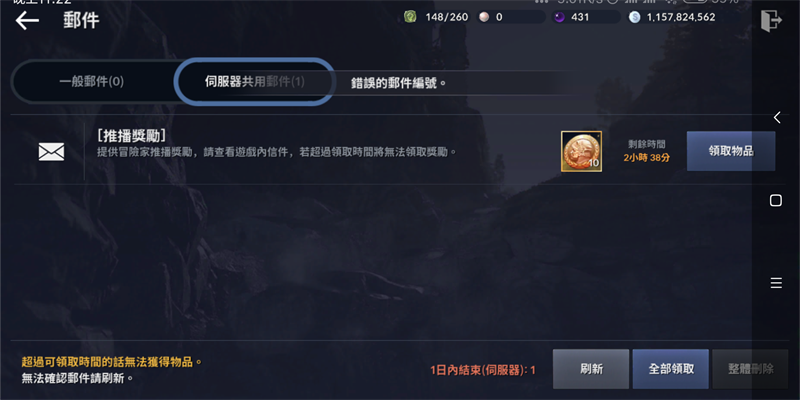Viewport: 800px width, 400px height.
Task: Tap the 1,157,824,562 silver amount
Action: pos(681,17)
